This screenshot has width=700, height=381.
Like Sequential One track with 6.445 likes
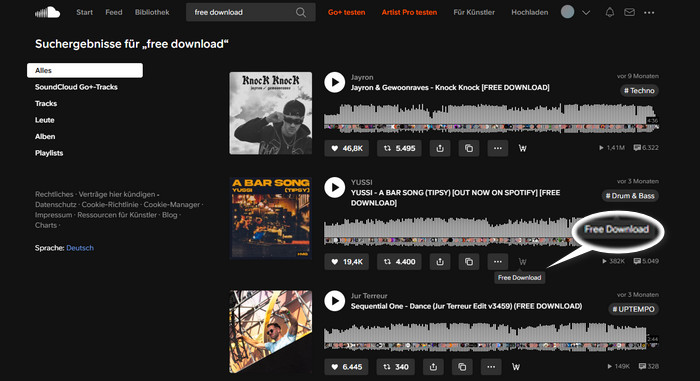tap(346, 367)
